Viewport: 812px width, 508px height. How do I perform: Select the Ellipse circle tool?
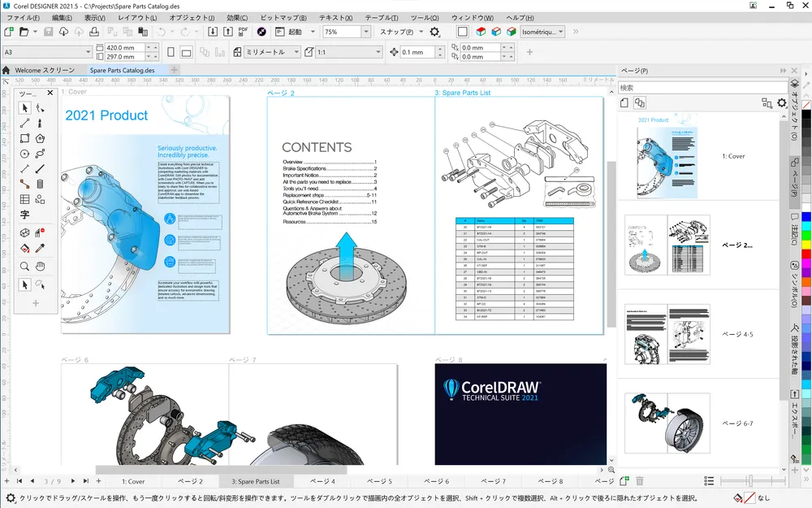click(24, 154)
